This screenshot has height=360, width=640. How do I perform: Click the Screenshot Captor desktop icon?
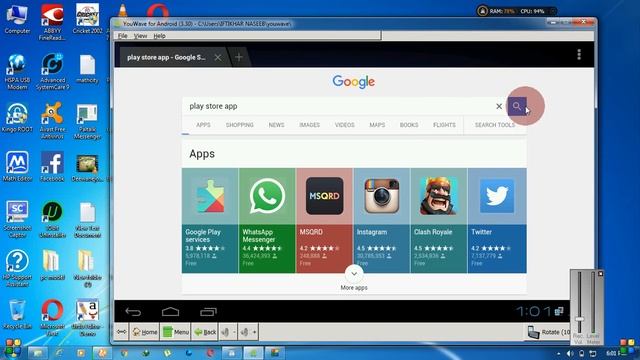point(17,220)
